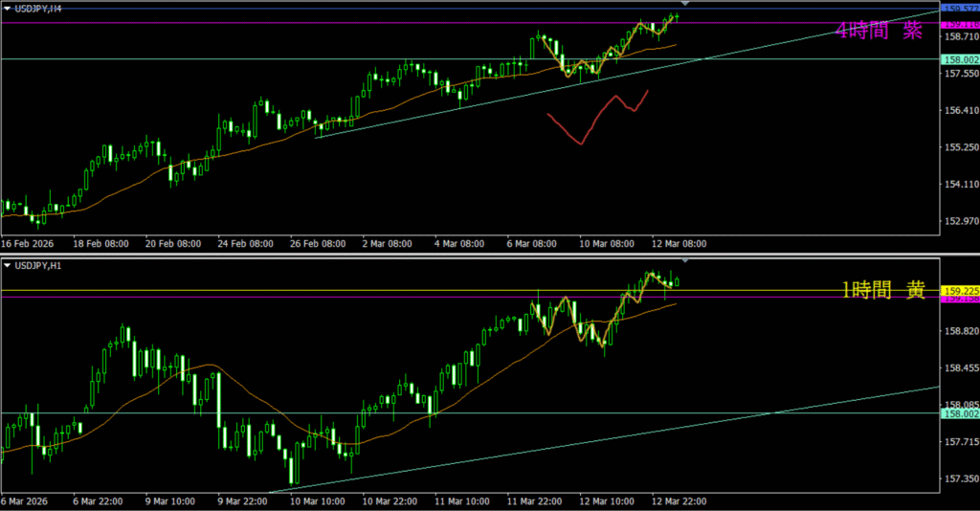Click the H4 chart title dropdown triangle
The height and width of the screenshot is (511, 980).
[8, 8]
